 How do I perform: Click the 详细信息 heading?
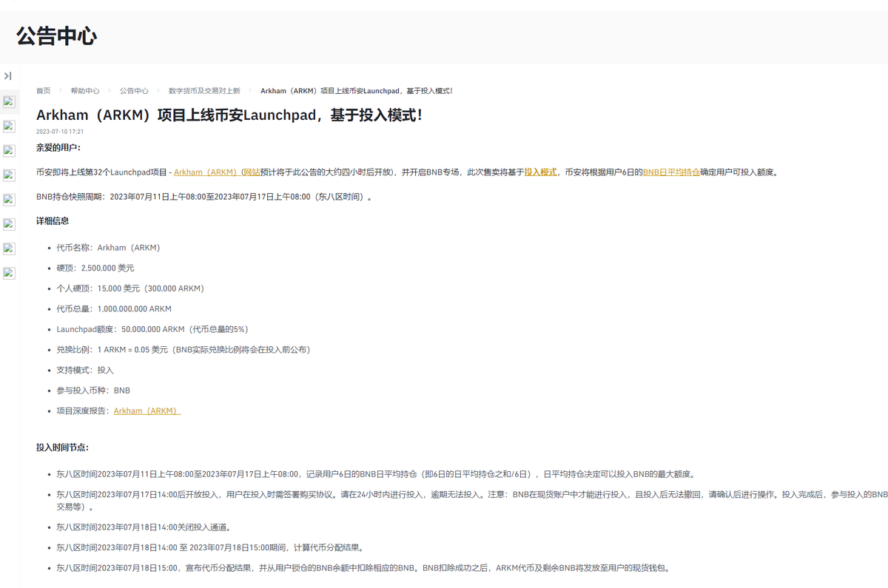point(53,221)
